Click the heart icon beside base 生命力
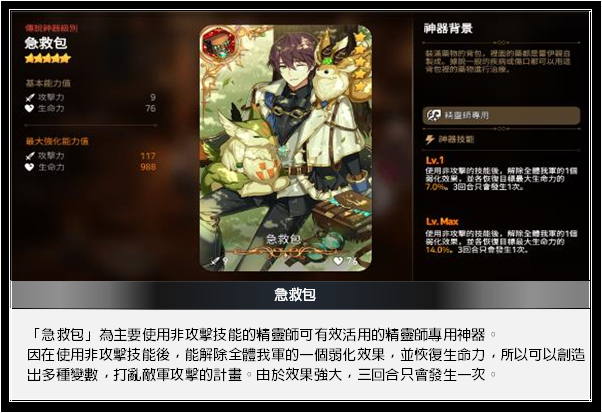 click(30, 109)
